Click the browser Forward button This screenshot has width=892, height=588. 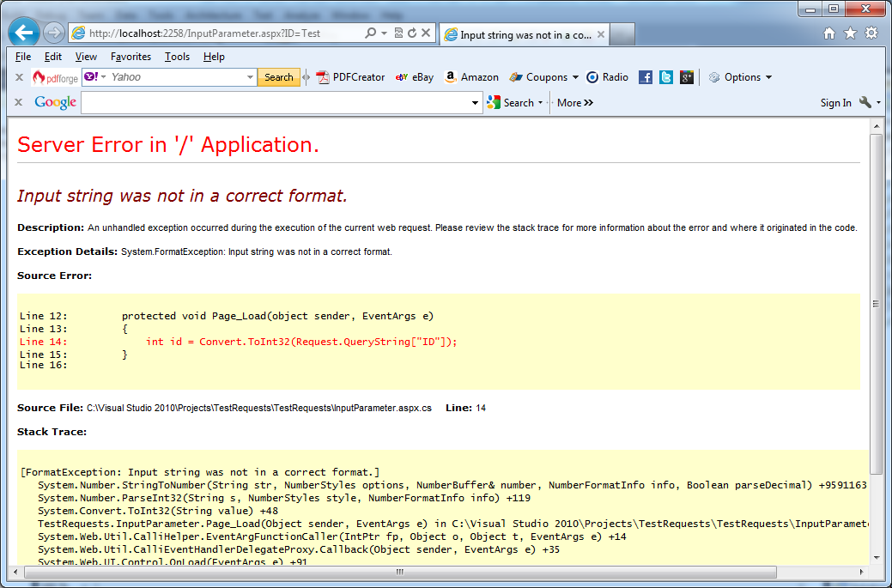pyautogui.click(x=53, y=33)
